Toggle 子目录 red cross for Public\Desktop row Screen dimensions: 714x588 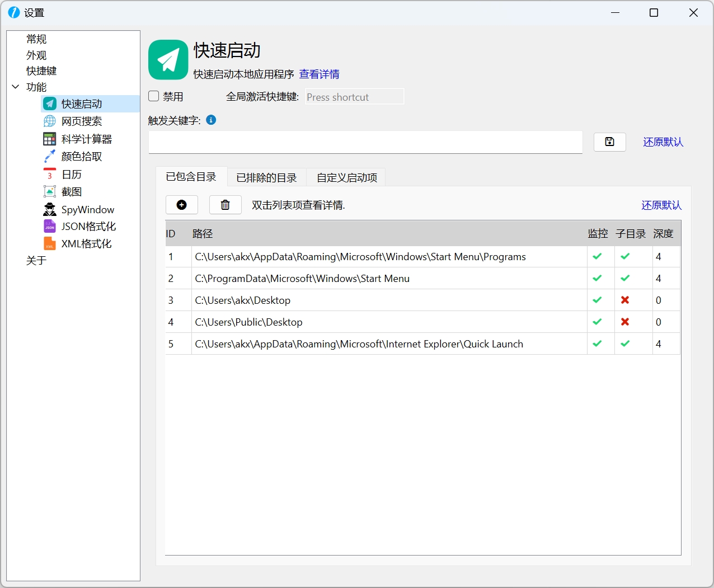[625, 322]
